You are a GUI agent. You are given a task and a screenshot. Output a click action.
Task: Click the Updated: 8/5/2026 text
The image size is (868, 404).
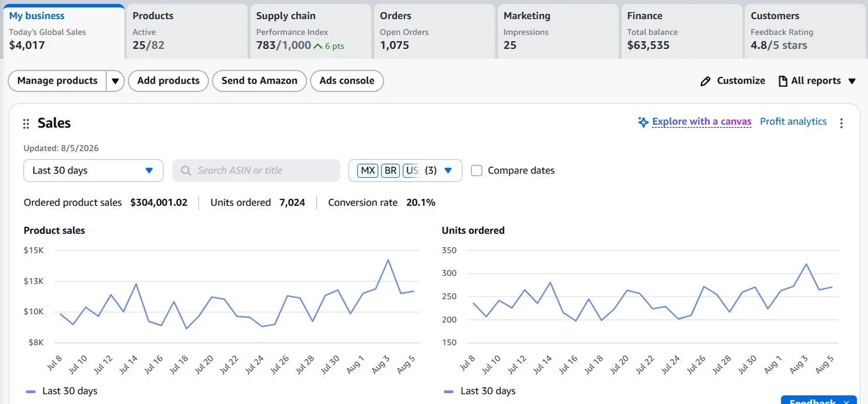point(61,148)
